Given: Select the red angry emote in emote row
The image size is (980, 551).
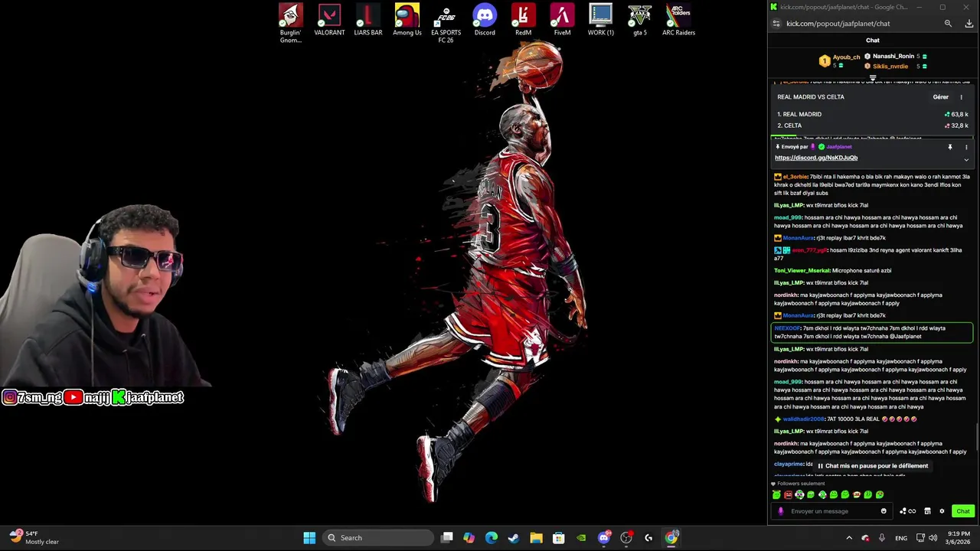Looking at the screenshot, I should (x=788, y=495).
